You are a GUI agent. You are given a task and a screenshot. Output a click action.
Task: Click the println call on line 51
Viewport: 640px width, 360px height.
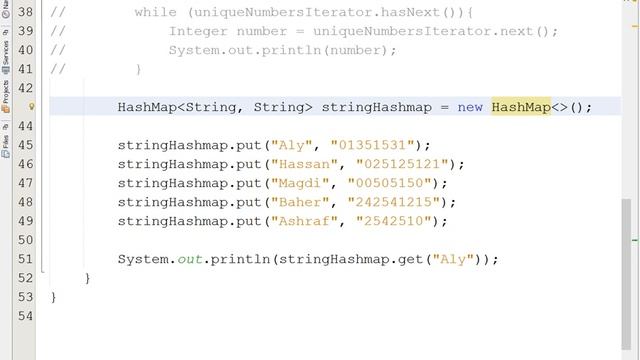(x=240, y=260)
